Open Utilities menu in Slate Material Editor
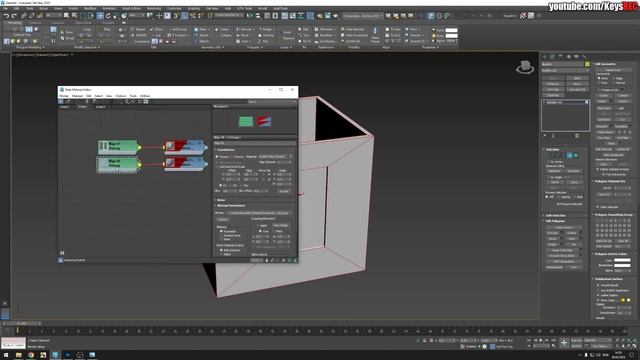Screen dimensions: 640x360 [x=145, y=96]
